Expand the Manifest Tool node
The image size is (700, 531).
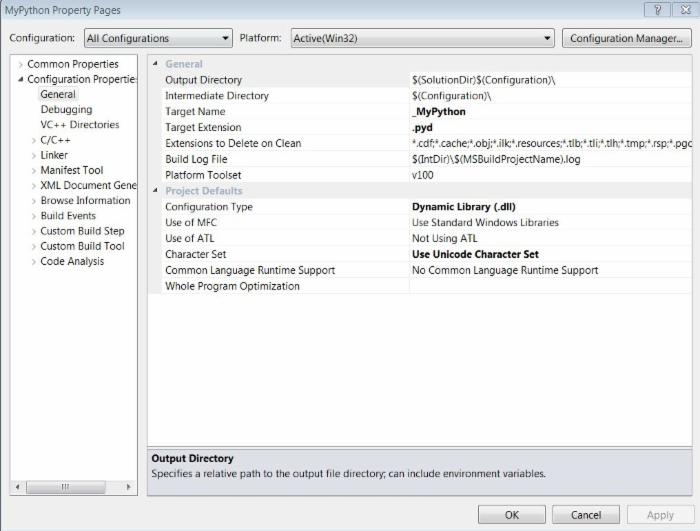34,171
